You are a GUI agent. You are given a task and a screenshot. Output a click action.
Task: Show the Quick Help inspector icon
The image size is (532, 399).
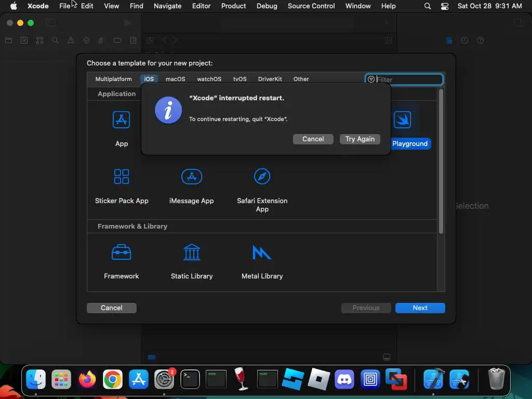480,41
